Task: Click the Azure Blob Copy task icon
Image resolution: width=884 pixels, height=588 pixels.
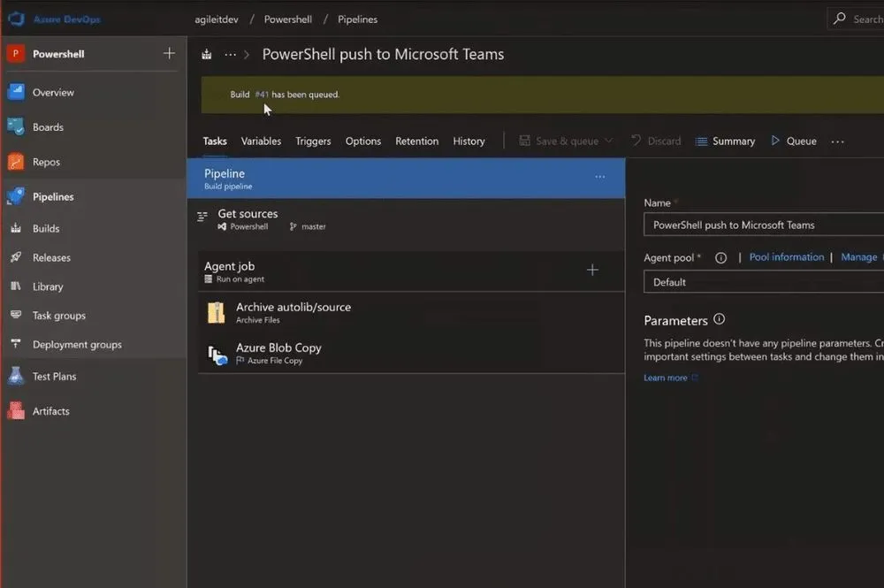Action: (217, 355)
